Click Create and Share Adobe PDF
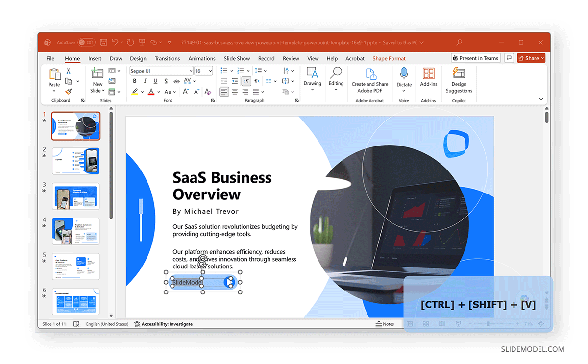The image size is (588, 364). tap(370, 80)
